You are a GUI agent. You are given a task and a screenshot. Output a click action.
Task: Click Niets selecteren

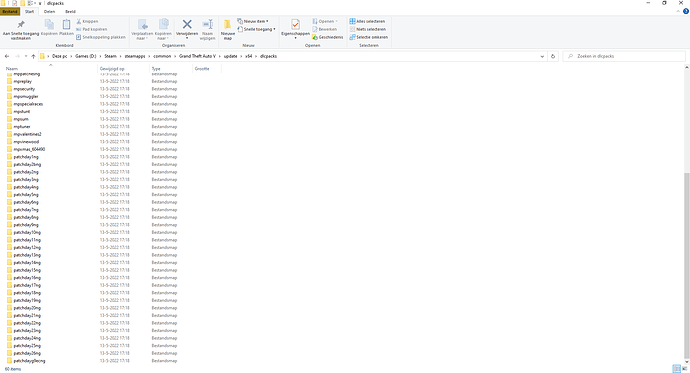tap(367, 29)
